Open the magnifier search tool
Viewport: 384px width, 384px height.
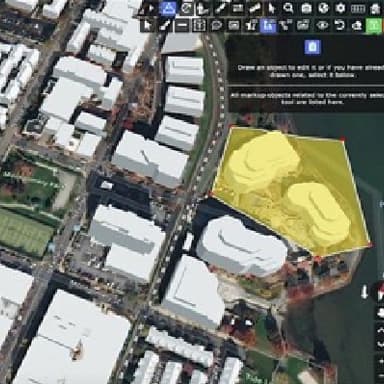288,8
